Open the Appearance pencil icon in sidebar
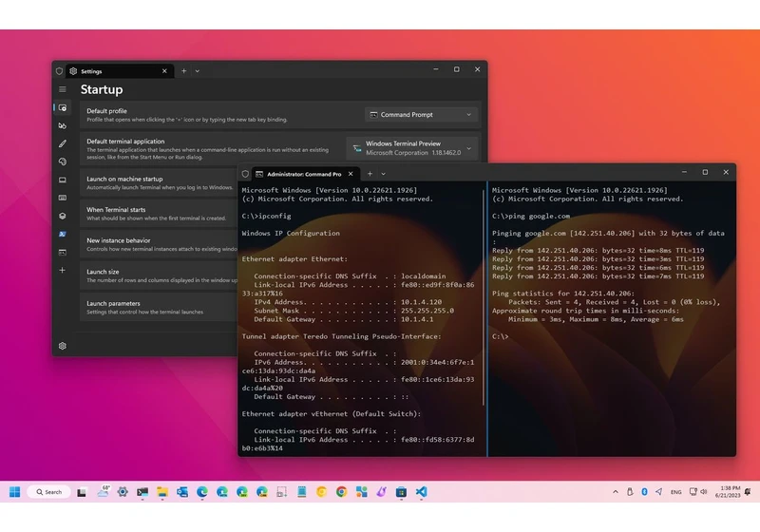760x532 pixels. click(63, 143)
